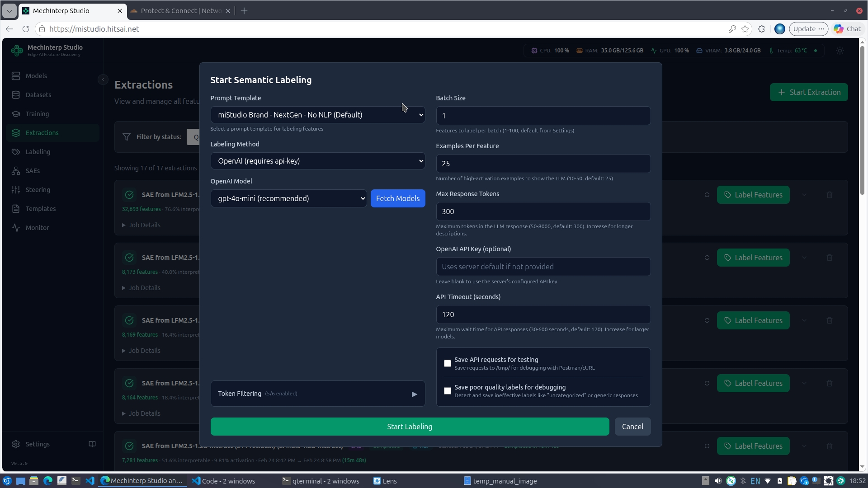Cancel the Semantic Labeling dialog

[x=632, y=427]
